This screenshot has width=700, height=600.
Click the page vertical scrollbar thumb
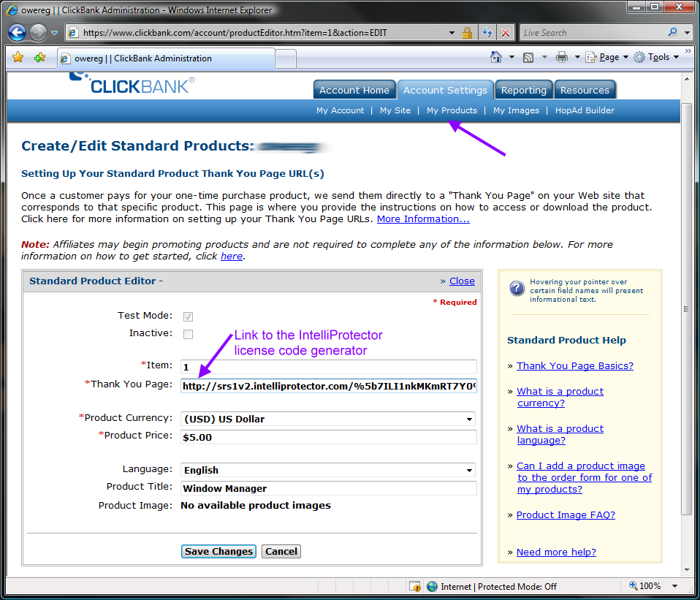[x=687, y=308]
